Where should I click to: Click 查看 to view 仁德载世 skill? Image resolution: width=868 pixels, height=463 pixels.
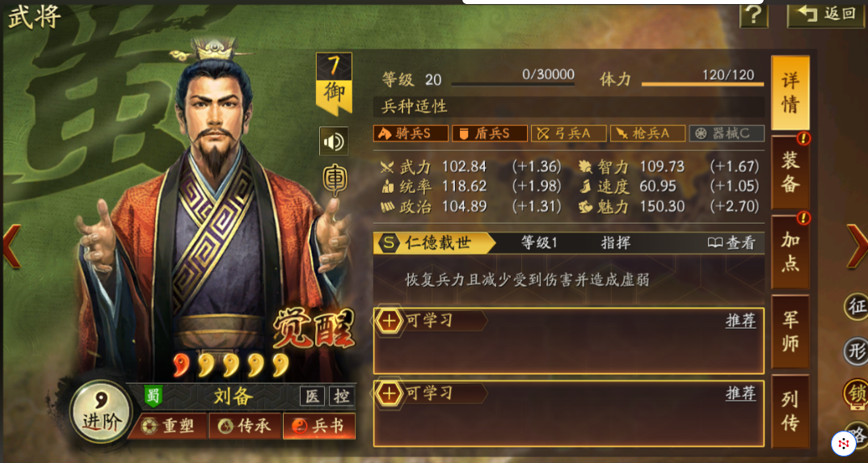731,243
